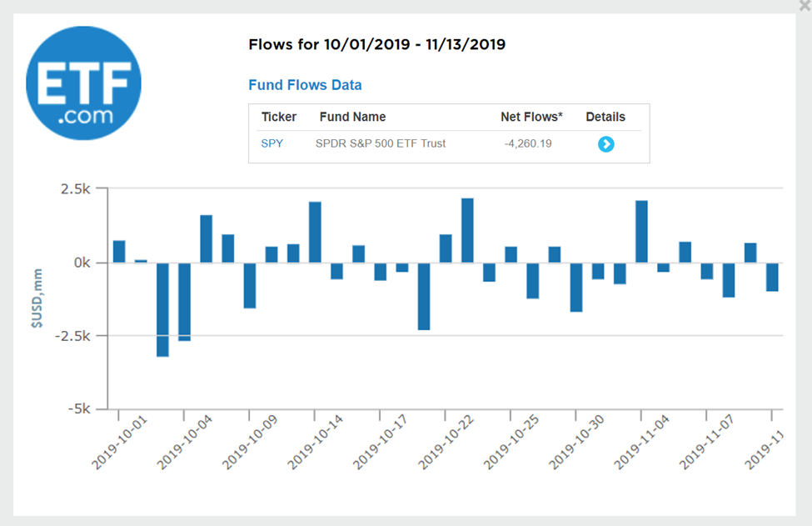Viewport: 812px width, 526px height.
Task: Click the tall positive bar at 2019-11-04
Action: (641, 231)
